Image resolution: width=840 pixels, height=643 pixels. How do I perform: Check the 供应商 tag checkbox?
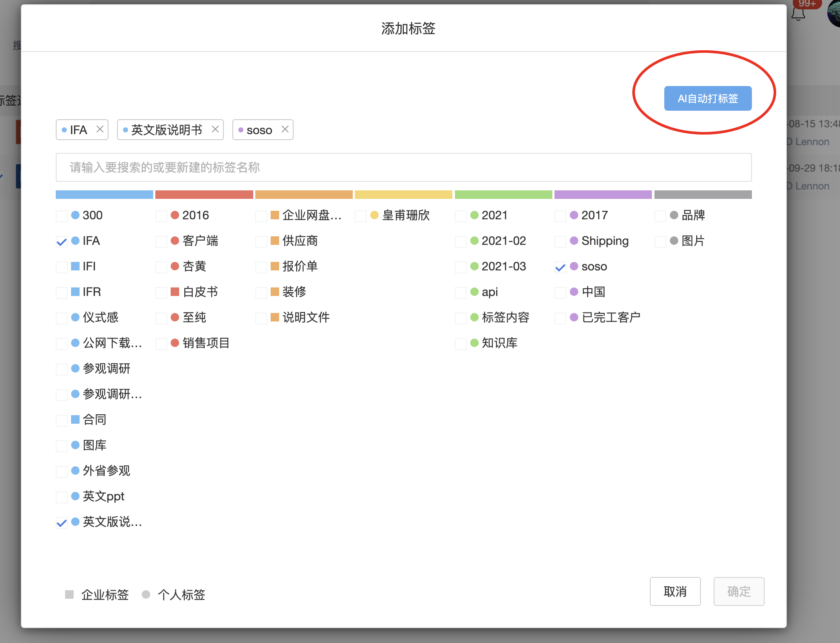pyautogui.click(x=261, y=241)
